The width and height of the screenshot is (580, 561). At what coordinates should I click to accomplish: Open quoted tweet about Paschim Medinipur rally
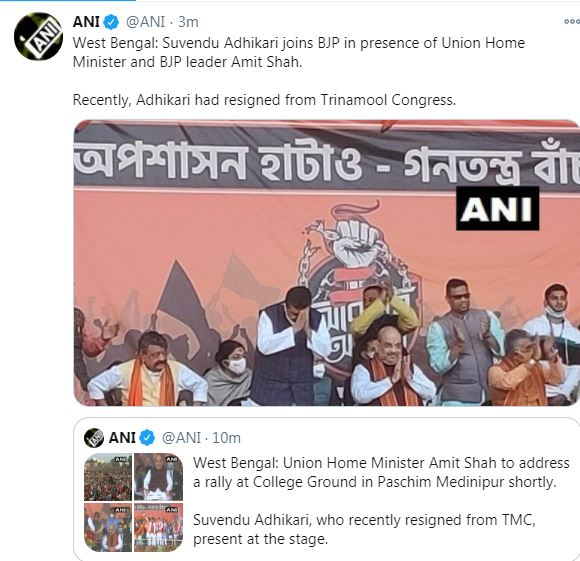coord(327,489)
